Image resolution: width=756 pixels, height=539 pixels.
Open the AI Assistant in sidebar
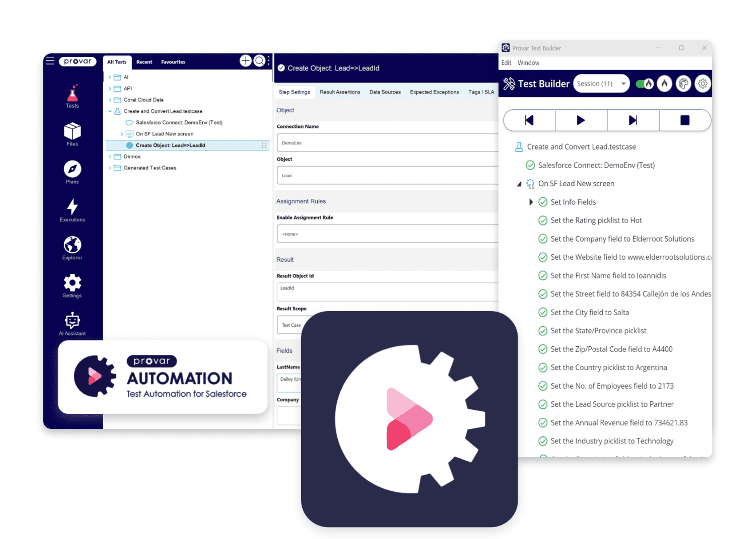[72, 324]
